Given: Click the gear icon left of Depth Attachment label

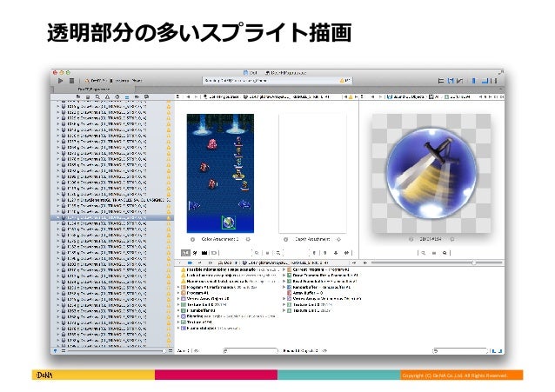Looking at the screenshot, I should (285, 240).
